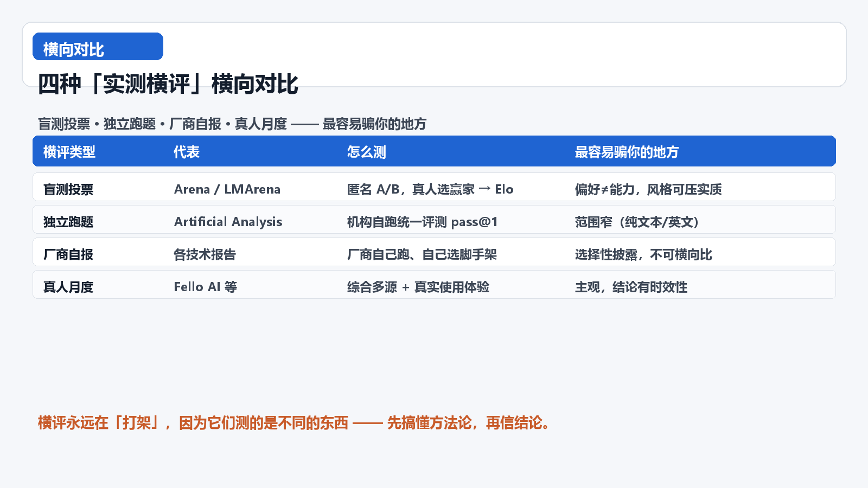The image size is (868, 488).
Task: Click the orange conclusion line 横评永远在「打架」
Action: click(x=295, y=423)
